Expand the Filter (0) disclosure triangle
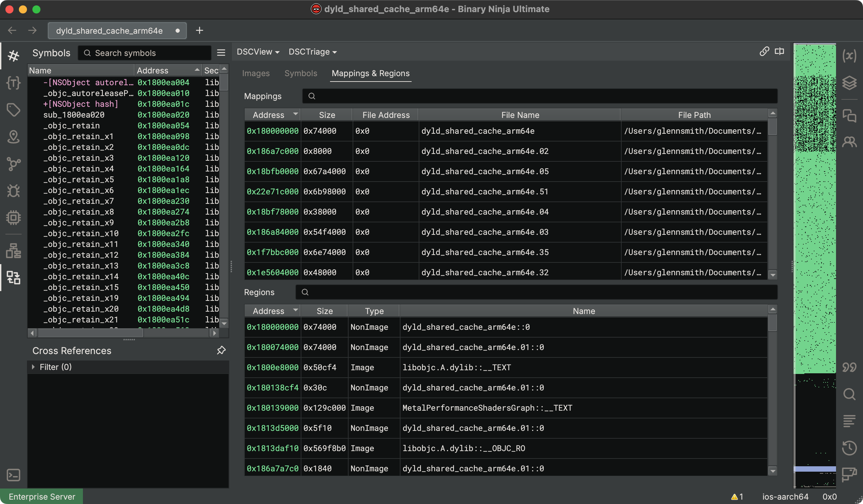Image resolution: width=863 pixels, height=504 pixels. coord(33,367)
